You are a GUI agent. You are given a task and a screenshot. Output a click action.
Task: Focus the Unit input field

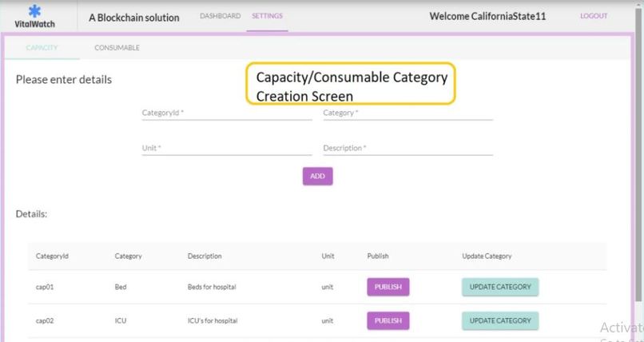click(227, 148)
